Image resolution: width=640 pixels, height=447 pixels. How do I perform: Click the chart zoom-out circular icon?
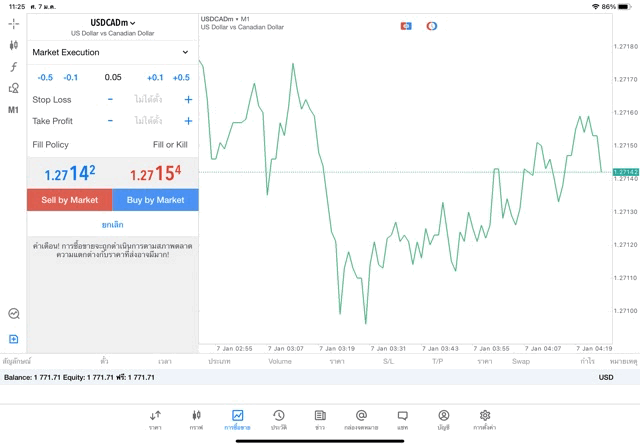click(14, 314)
